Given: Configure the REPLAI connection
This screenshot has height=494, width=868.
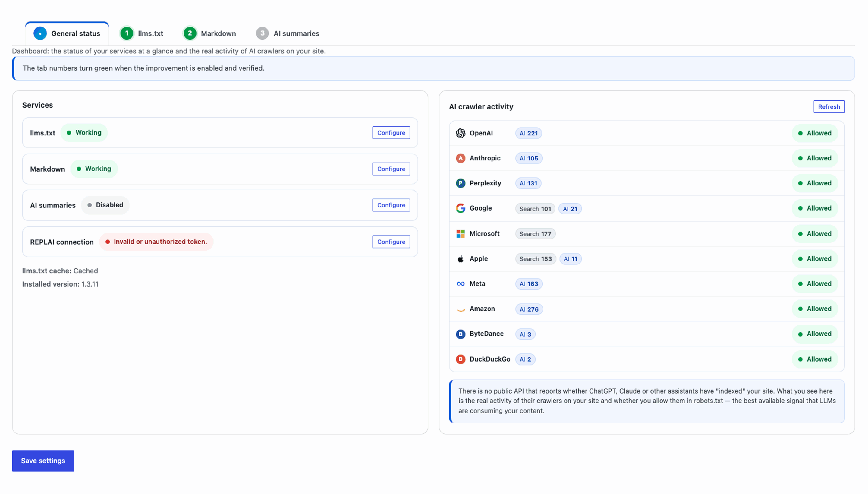Looking at the screenshot, I should (391, 242).
